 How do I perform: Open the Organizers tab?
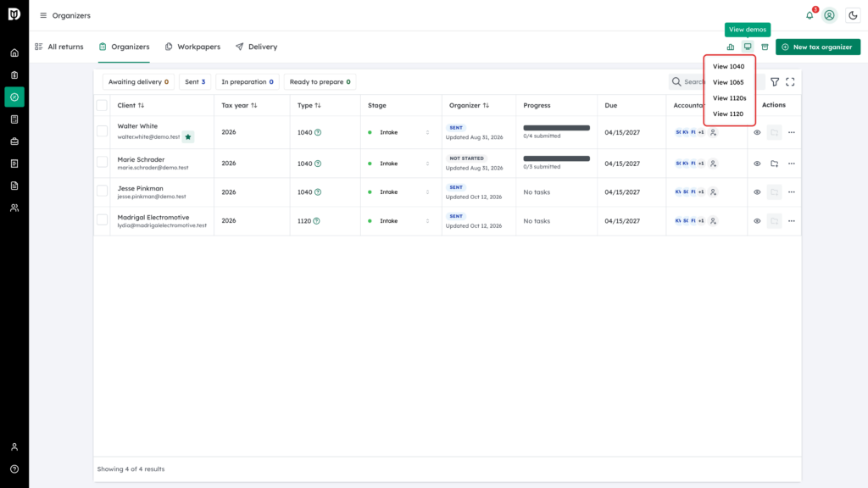(124, 47)
